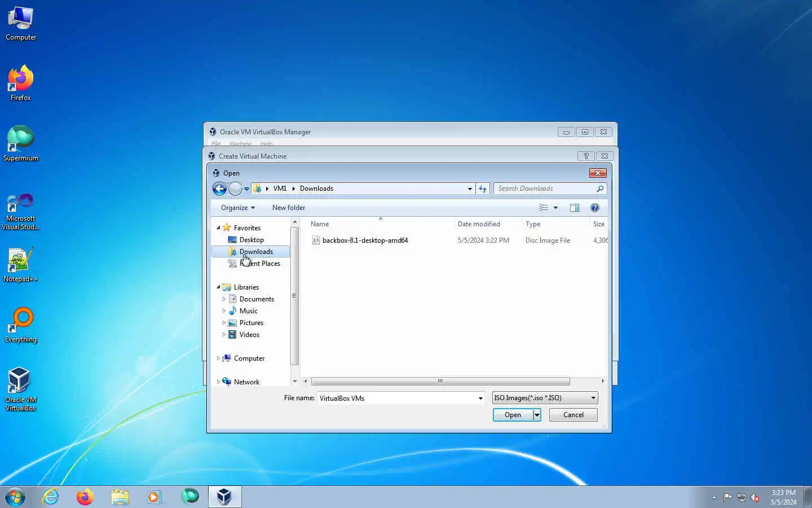
Task: Click the Forward navigation arrow
Action: pyautogui.click(x=235, y=189)
